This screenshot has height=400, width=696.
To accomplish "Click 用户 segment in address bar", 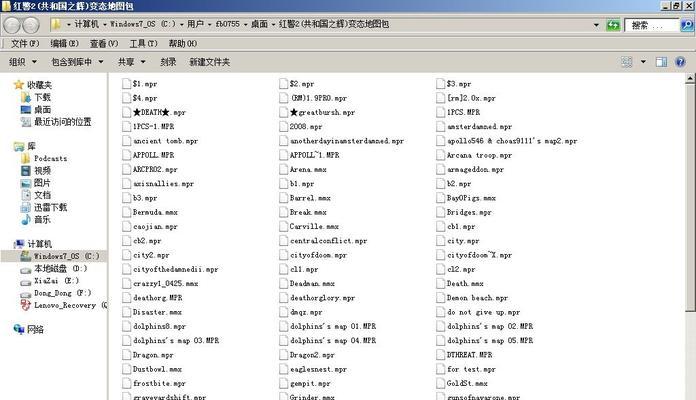I will 195,24.
